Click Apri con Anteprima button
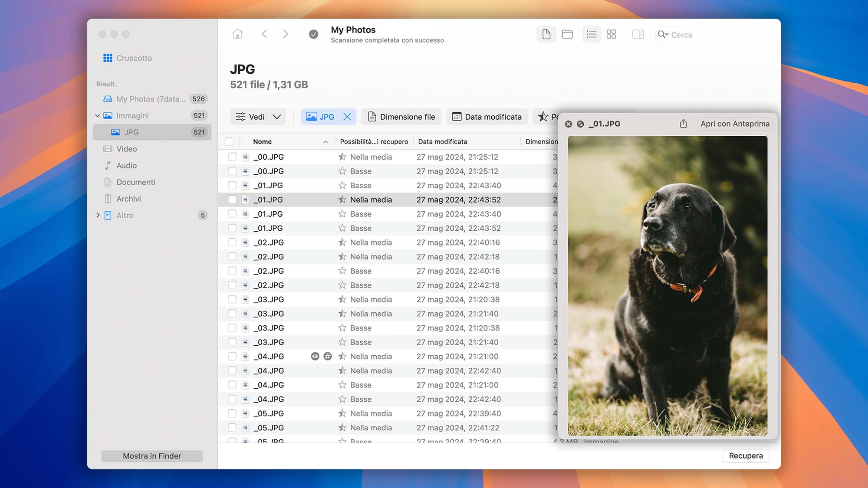868x488 pixels. click(735, 124)
